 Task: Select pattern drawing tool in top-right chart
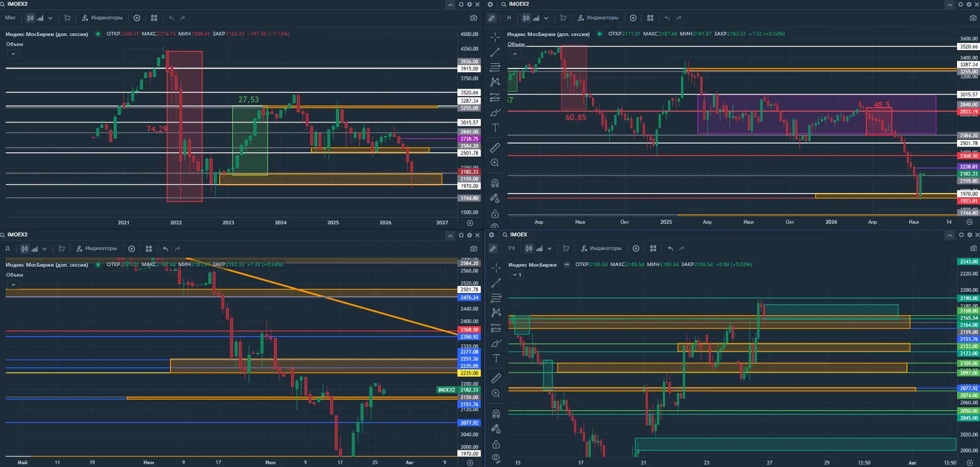point(495,82)
